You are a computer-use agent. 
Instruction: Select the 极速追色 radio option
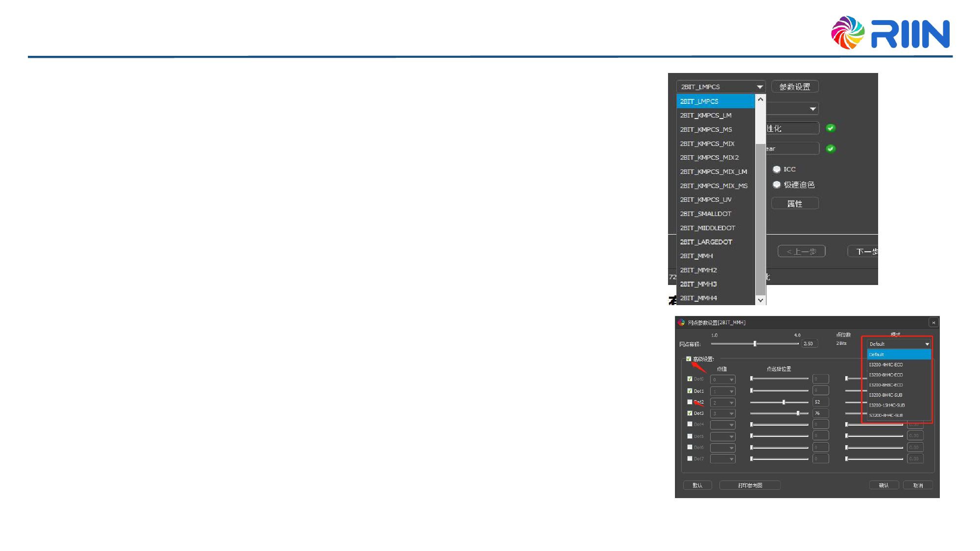(776, 185)
